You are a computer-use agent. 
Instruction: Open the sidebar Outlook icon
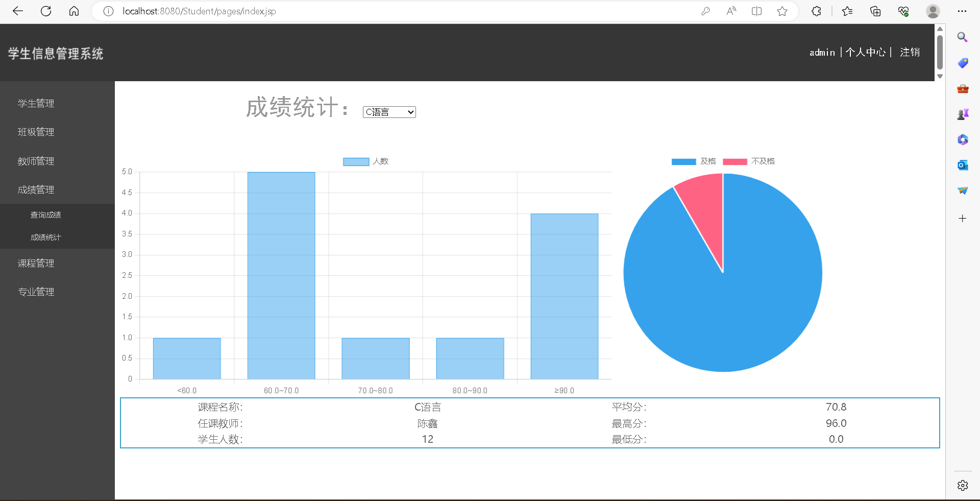click(963, 165)
